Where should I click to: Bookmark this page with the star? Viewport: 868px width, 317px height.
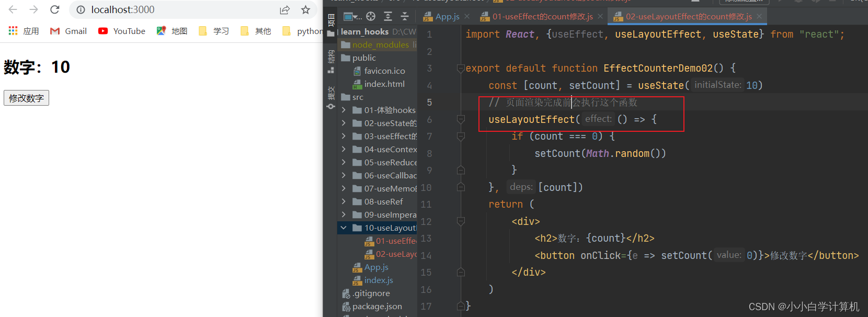pyautogui.click(x=306, y=9)
